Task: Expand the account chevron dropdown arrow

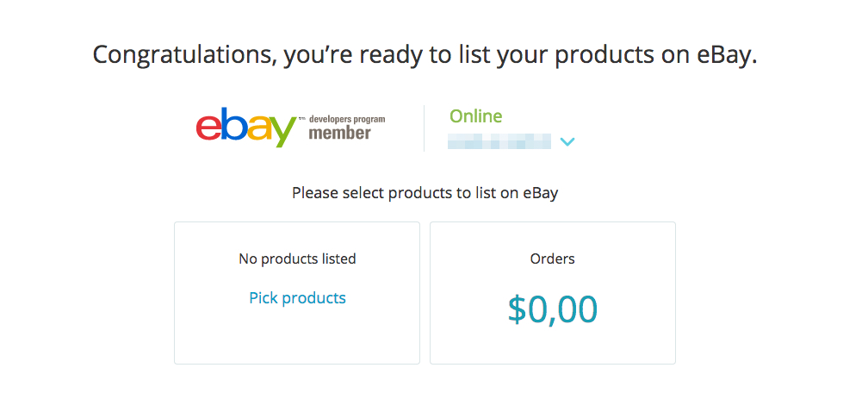Action: point(567,142)
